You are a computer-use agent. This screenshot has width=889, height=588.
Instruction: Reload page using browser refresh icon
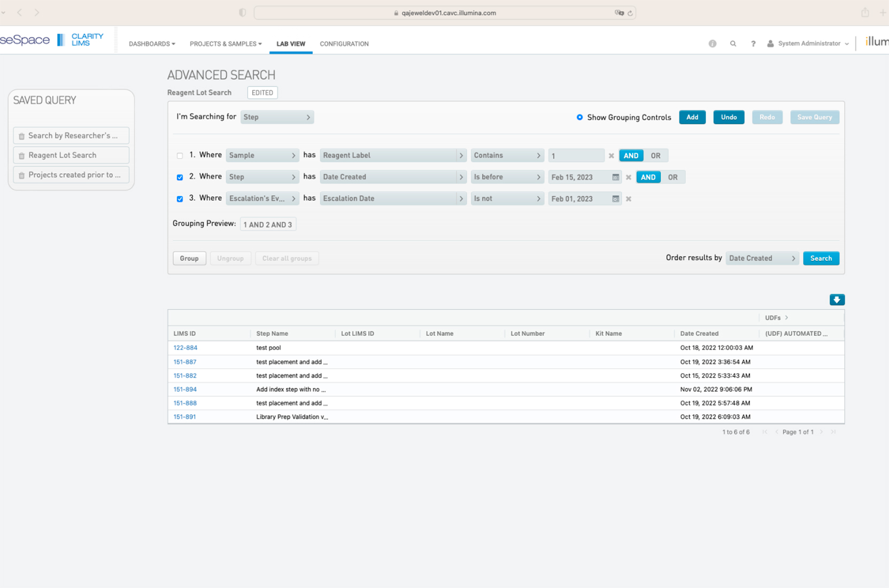pos(630,13)
